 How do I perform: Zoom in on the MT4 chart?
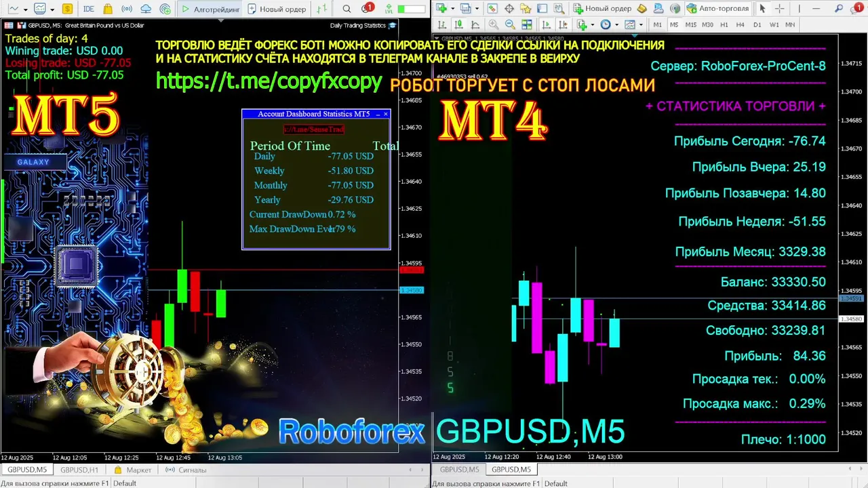(x=494, y=24)
